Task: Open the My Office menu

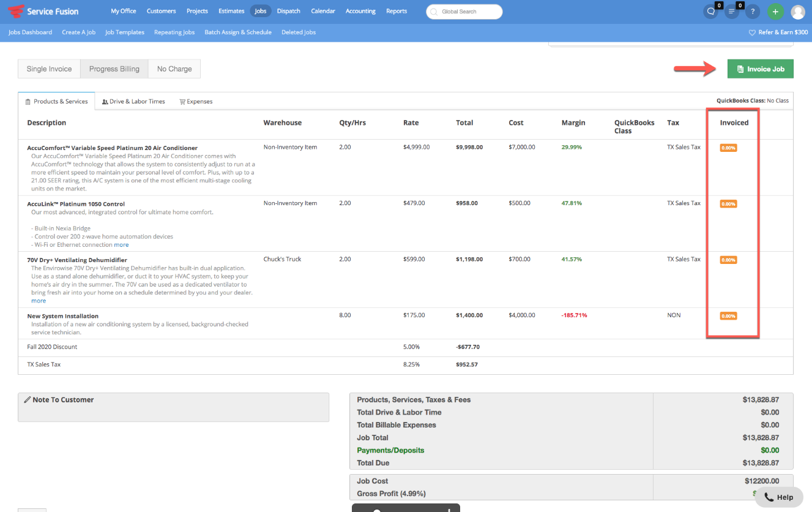Action: coord(124,11)
